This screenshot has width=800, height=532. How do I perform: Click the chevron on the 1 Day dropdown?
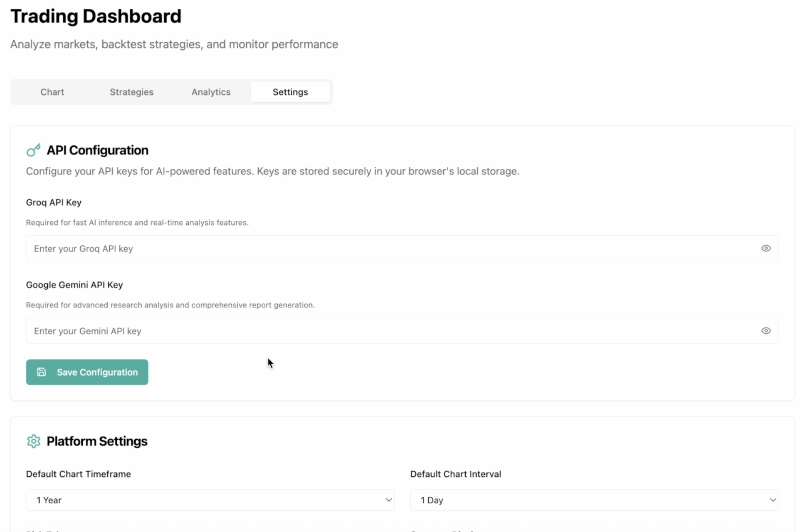[773, 500]
